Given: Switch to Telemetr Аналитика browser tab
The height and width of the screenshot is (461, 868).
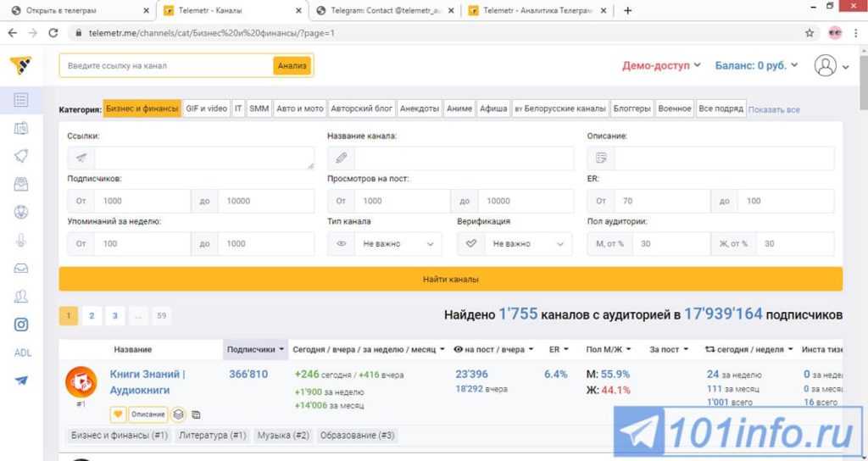Looking at the screenshot, I should click(x=538, y=11).
